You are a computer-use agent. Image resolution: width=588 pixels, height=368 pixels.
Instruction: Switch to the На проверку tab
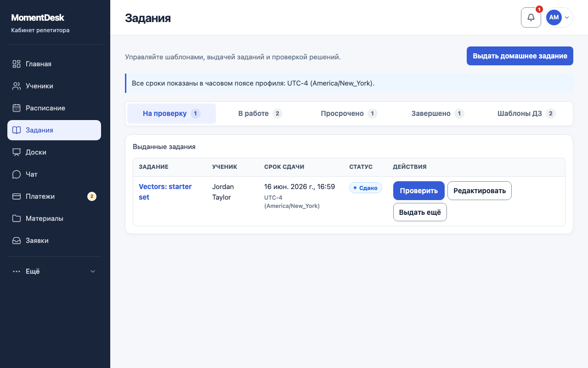tap(171, 114)
